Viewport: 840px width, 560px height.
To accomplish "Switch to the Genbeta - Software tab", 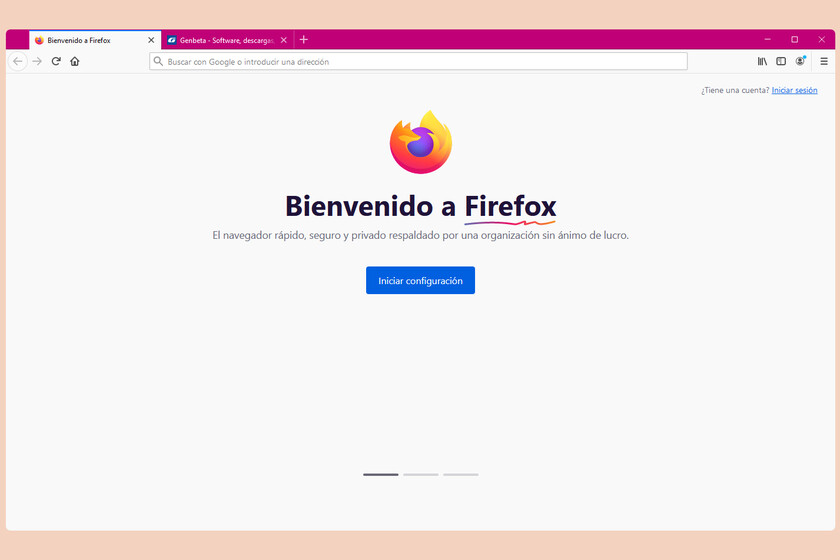I will click(x=227, y=40).
